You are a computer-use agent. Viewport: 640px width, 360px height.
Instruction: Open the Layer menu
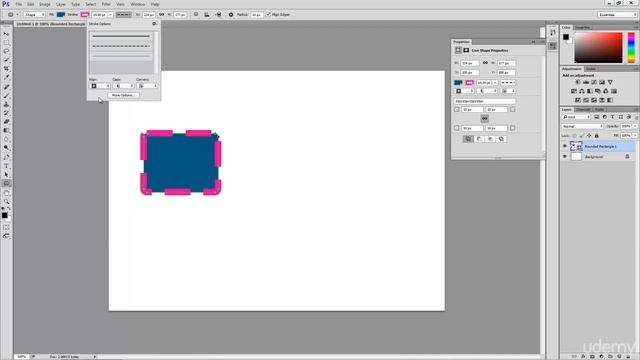tap(61, 4)
